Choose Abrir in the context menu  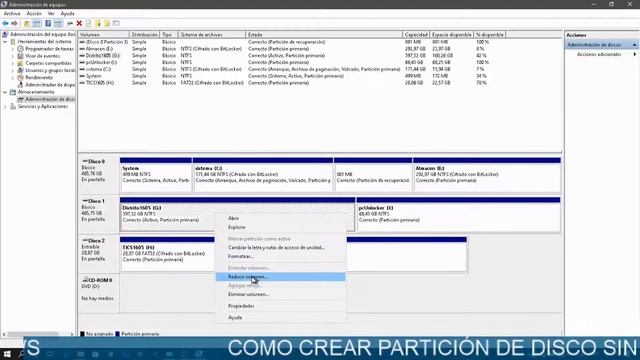280,218
